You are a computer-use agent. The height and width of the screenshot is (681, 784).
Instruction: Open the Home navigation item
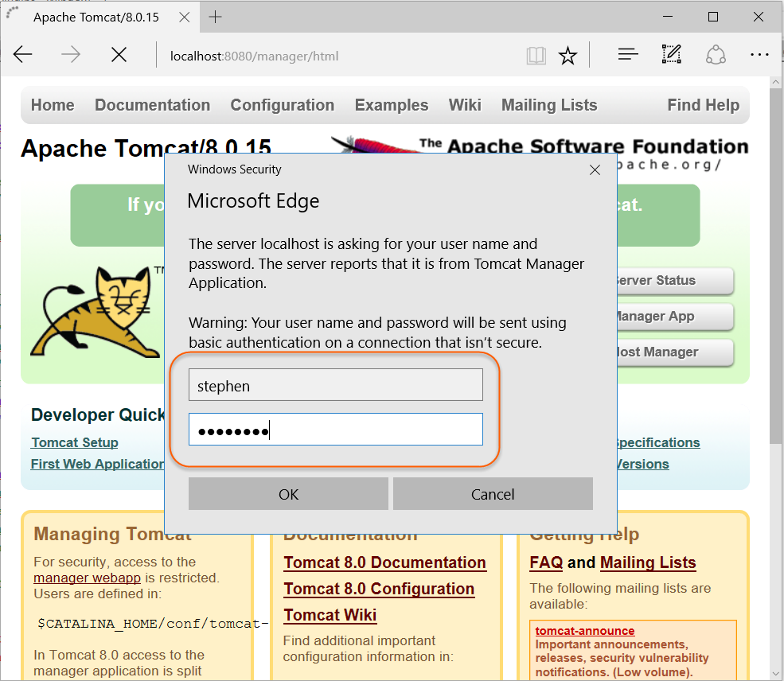pos(52,104)
